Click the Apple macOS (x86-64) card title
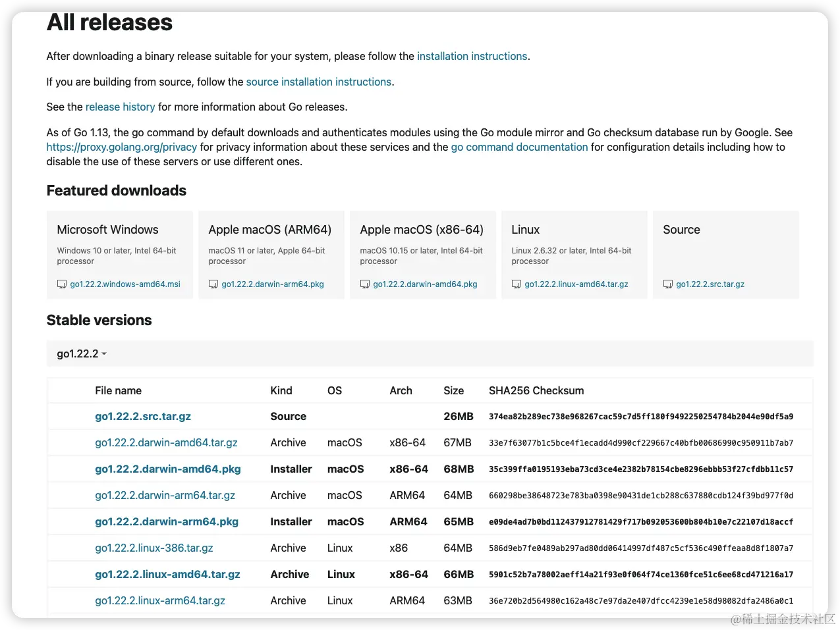This screenshot has height=630, width=840. (422, 230)
